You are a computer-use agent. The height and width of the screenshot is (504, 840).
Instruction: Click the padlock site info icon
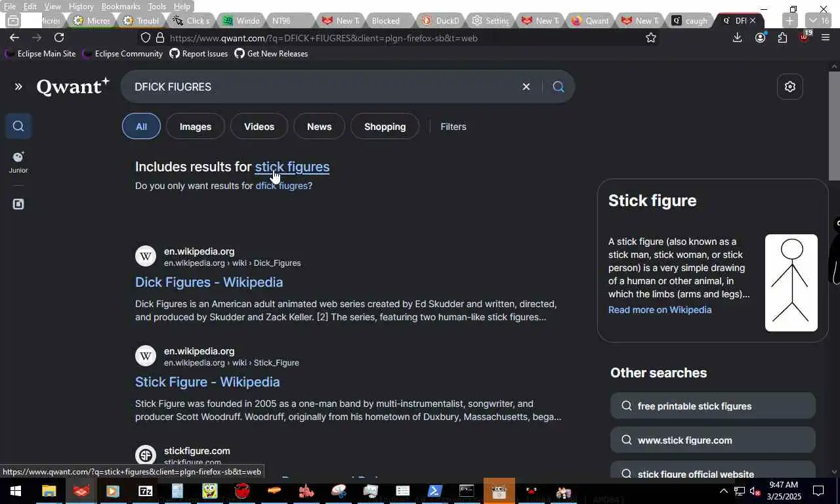click(160, 38)
